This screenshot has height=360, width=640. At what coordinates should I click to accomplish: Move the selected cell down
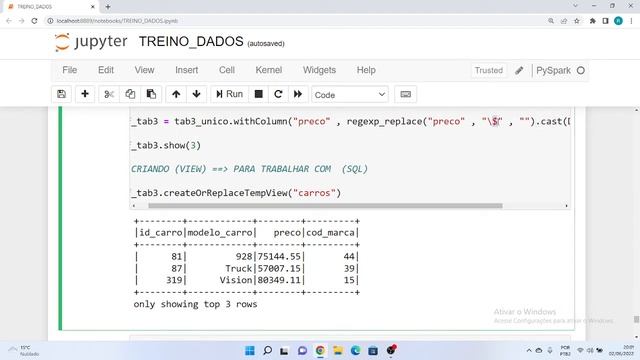click(196, 94)
